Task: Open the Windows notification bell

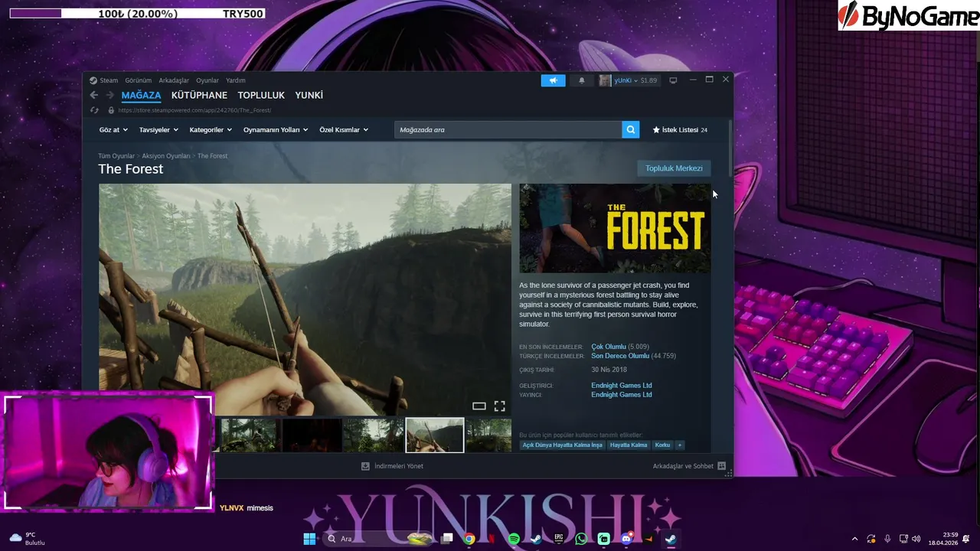Action: pyautogui.click(x=966, y=539)
